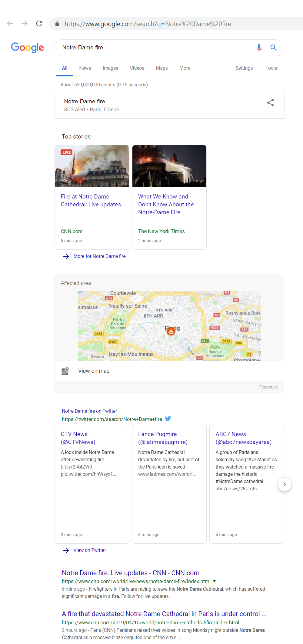
Task: Run search with the magnifying glass icon
Action: (273, 48)
